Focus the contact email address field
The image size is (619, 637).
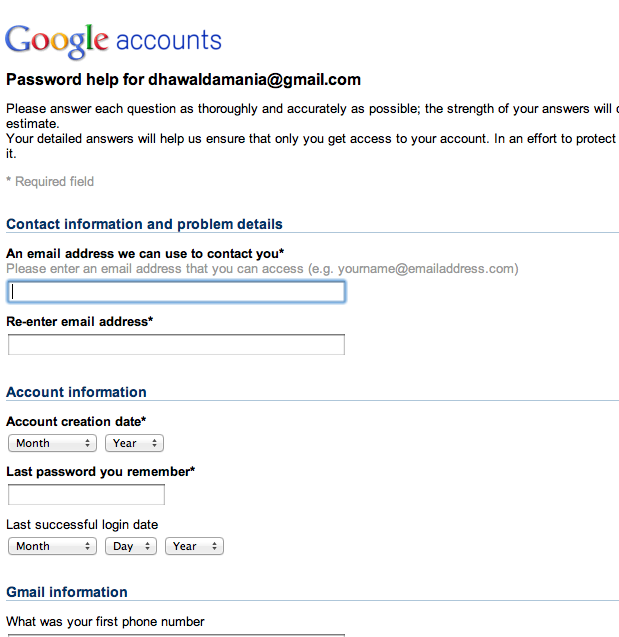pyautogui.click(x=176, y=292)
